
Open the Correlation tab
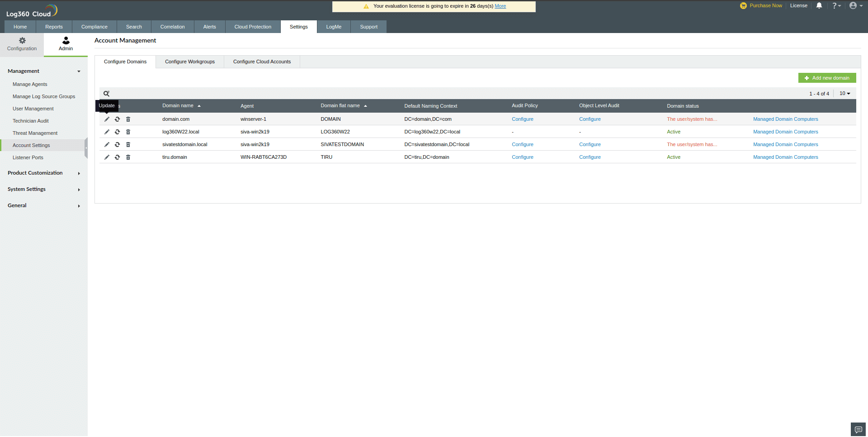pos(173,27)
